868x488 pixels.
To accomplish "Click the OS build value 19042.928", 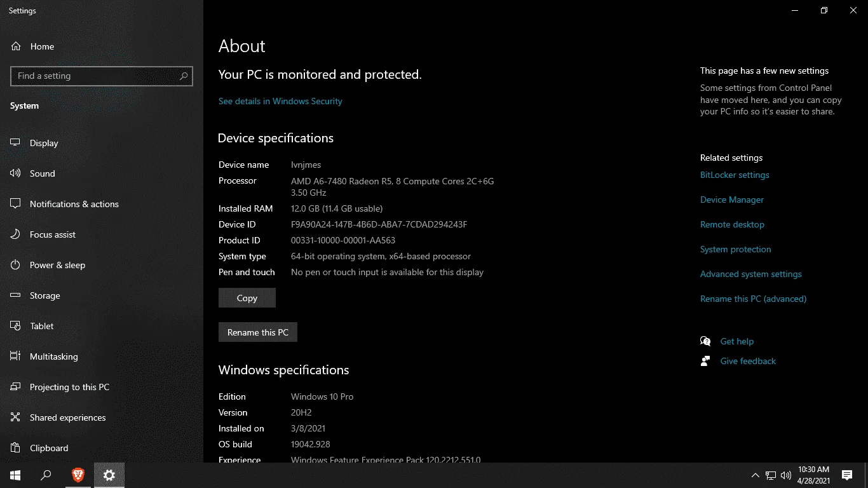I will 311,444.
